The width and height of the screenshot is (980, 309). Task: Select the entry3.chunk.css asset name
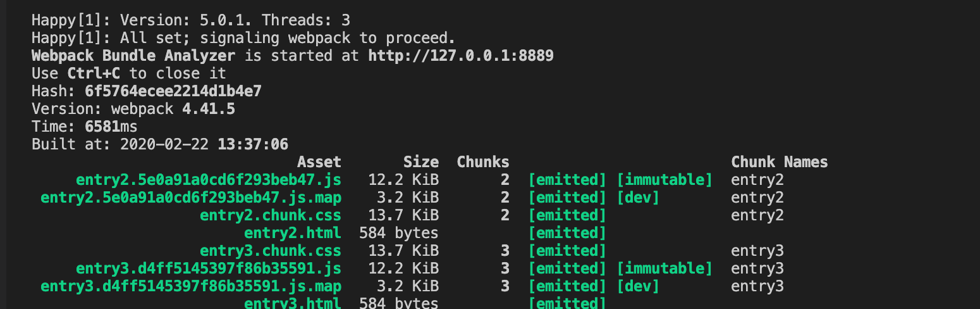[270, 251]
